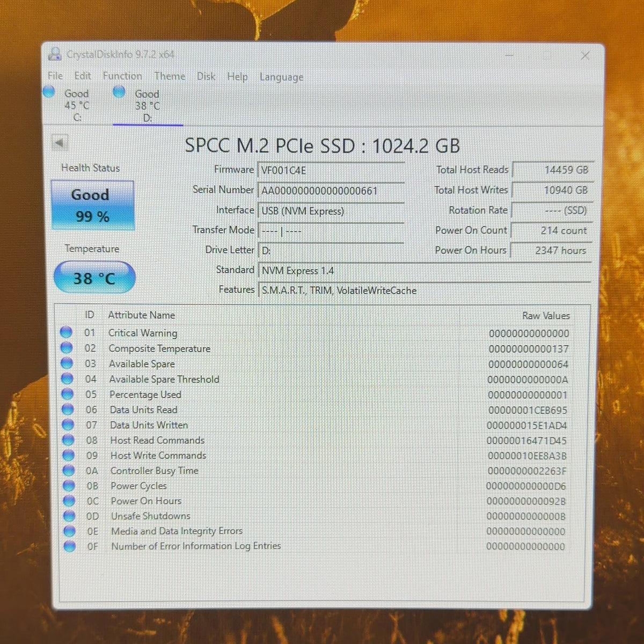Open the Edit menu
The height and width of the screenshot is (644, 644).
tap(83, 76)
